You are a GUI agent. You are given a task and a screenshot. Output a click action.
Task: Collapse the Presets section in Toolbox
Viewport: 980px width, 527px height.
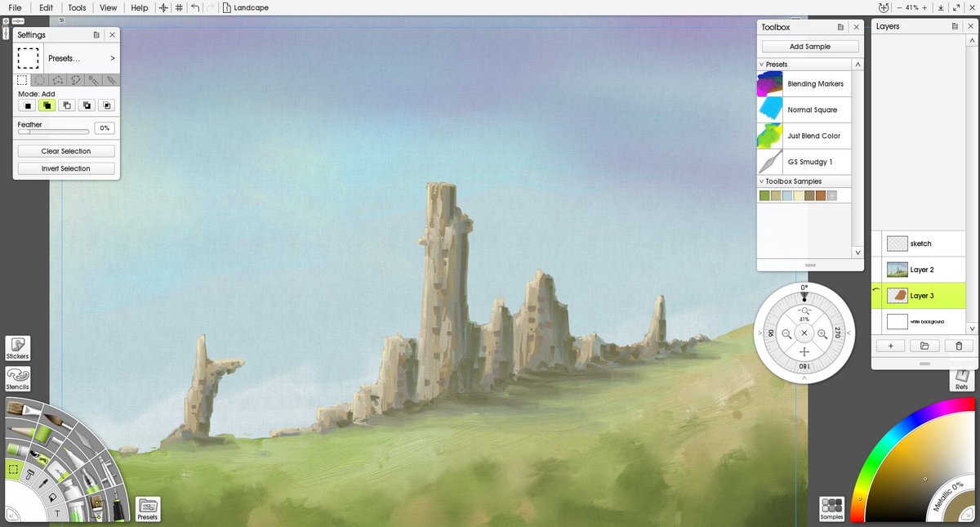pyautogui.click(x=762, y=65)
